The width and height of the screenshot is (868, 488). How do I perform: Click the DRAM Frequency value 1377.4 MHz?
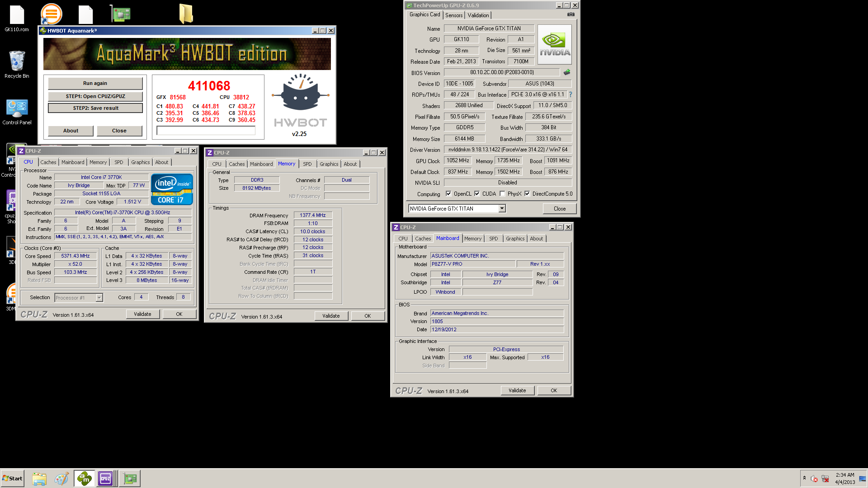[x=313, y=215]
